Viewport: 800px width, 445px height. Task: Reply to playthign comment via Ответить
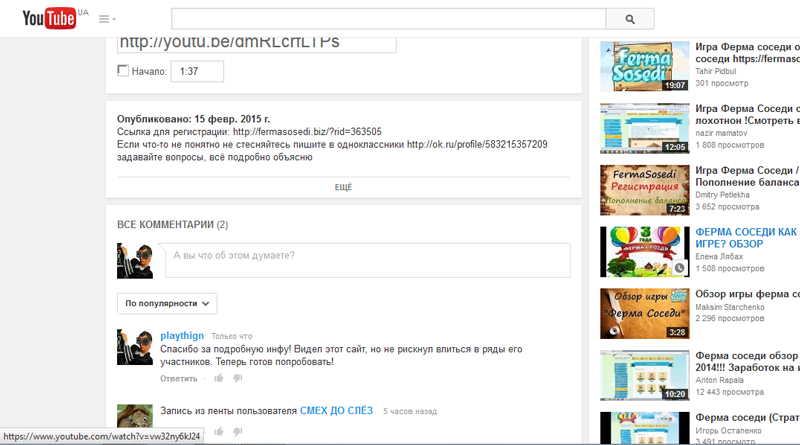(x=179, y=378)
